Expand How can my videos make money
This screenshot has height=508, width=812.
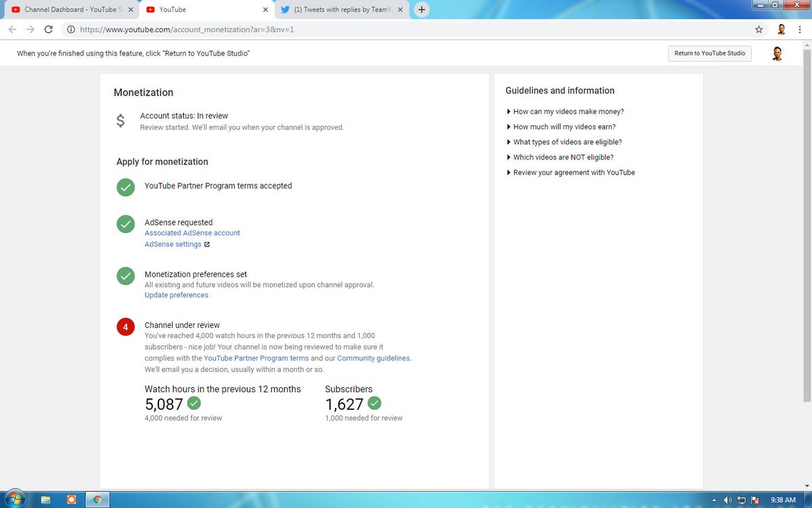pyautogui.click(x=565, y=112)
